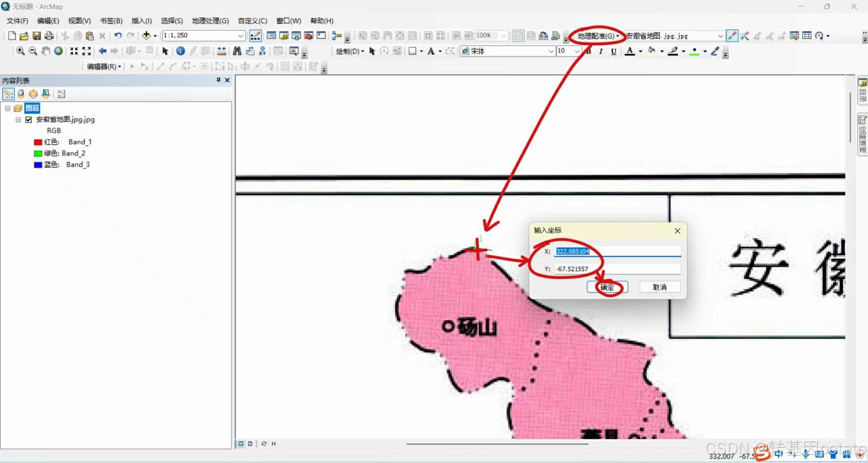The width and height of the screenshot is (868, 463).
Task: Click 确定 in coordinate dialog
Action: [607, 287]
